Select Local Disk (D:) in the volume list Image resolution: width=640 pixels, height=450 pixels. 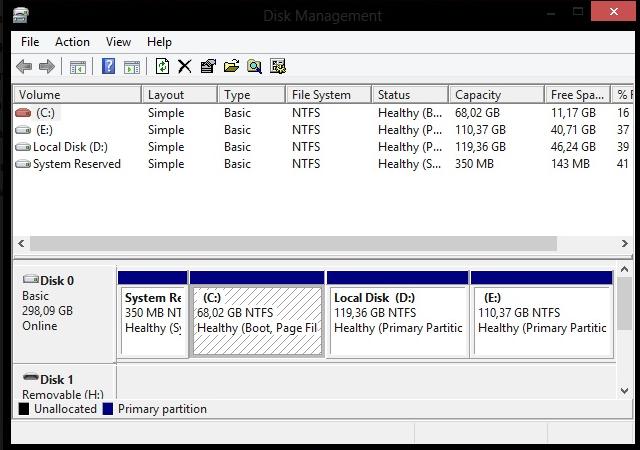[70, 147]
